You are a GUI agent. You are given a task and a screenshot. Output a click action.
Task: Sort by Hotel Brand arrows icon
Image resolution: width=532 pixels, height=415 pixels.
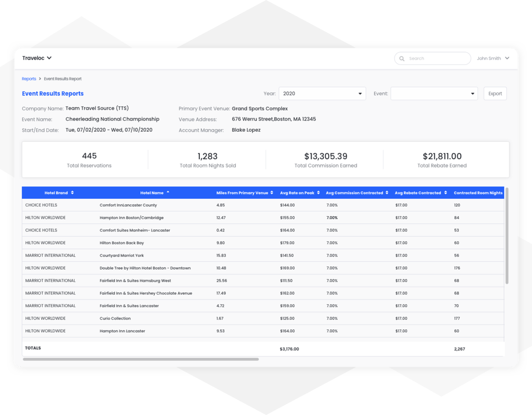point(72,193)
